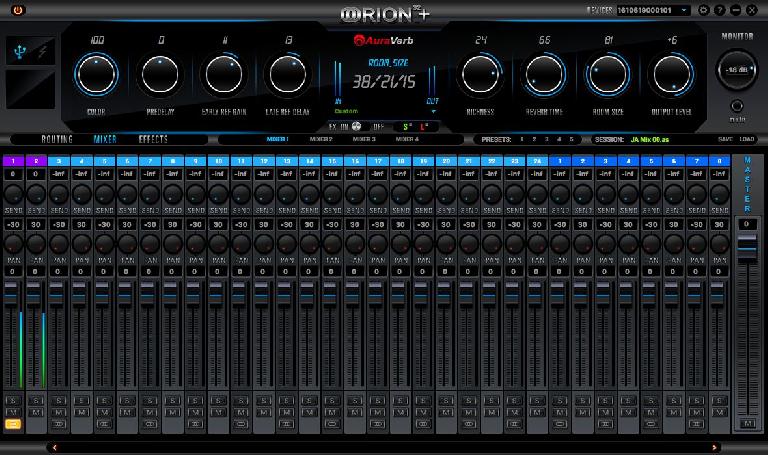This screenshot has width=768, height=455.
Task: Click the active yellow stereo link on channel 1
Action: pyautogui.click(x=13, y=424)
